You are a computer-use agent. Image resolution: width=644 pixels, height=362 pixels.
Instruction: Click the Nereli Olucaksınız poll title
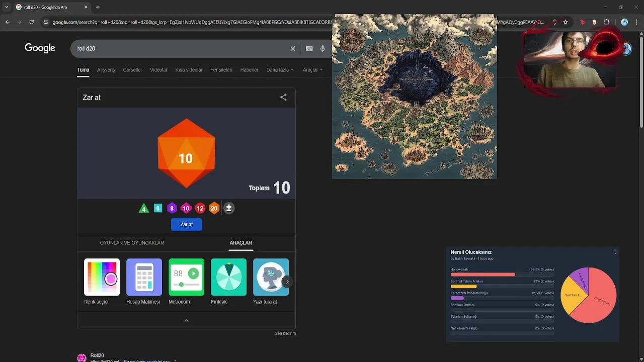(471, 252)
